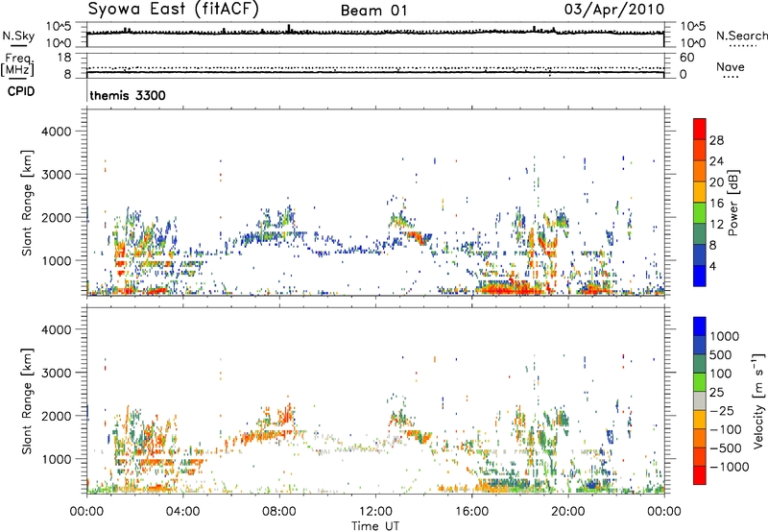
Task: Click the 'Velocity [m s-1]' color bar label
Action: (x=758, y=400)
